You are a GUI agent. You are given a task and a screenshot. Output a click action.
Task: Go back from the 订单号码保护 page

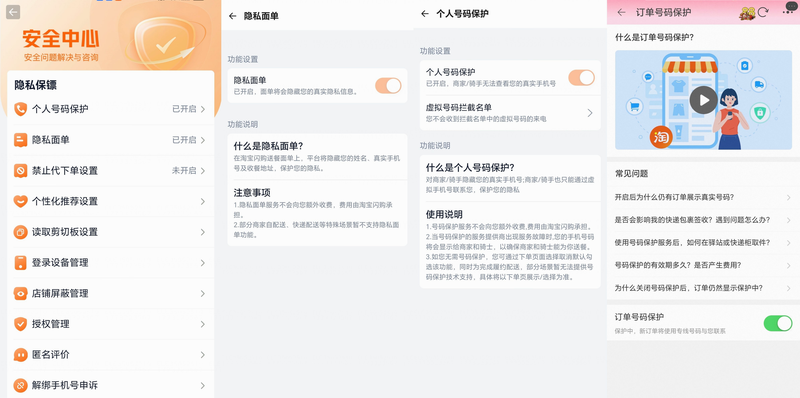(621, 12)
